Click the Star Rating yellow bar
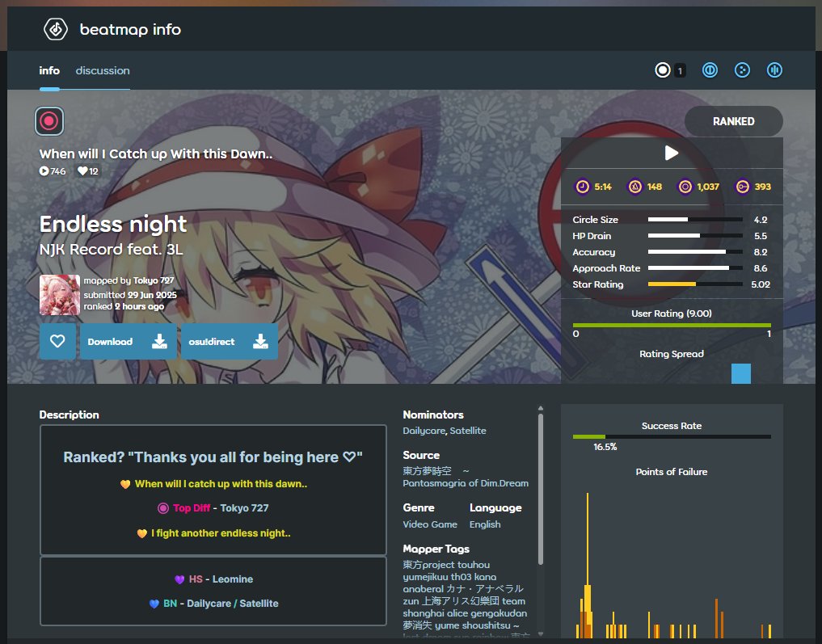Screen dimensions: 822x644 pos(672,284)
